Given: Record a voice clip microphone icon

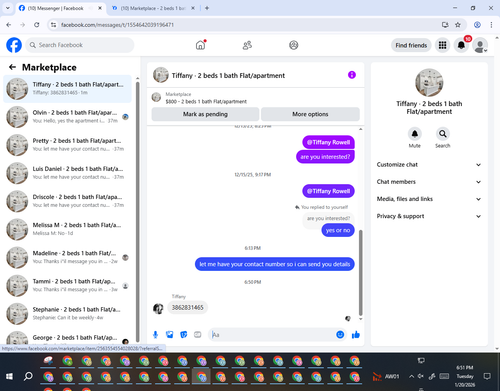Looking at the screenshot, I should [x=155, y=335].
